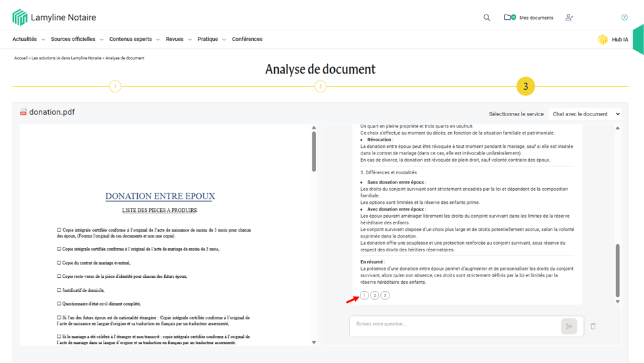Tick the contrat de mariage checkbox
This screenshot has height=363, width=644.
[59, 262]
